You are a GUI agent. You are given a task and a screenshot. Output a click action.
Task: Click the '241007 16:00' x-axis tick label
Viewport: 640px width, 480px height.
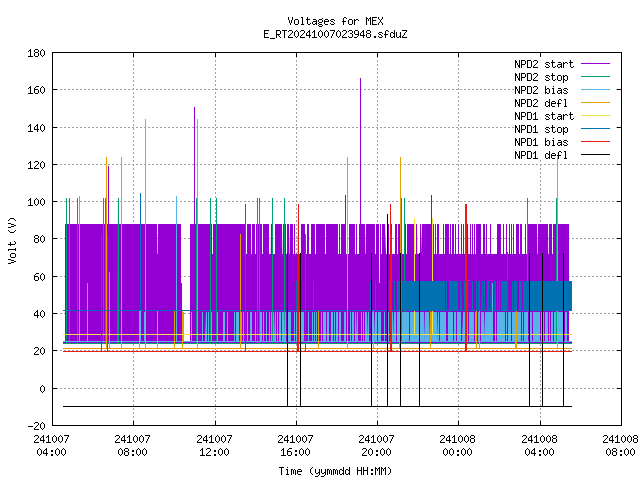click(x=296, y=446)
